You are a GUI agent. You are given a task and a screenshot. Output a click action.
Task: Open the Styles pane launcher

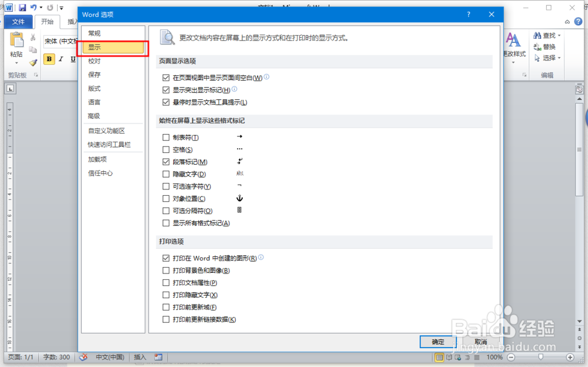[524, 75]
